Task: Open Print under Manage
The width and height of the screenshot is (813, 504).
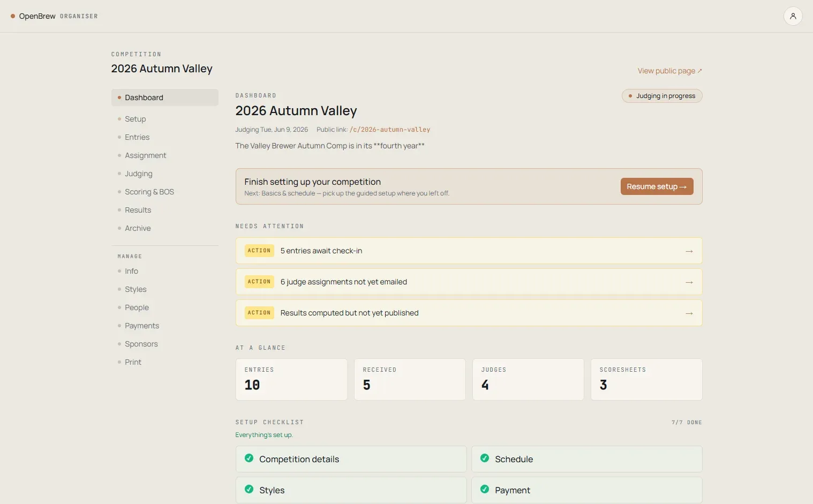Action: coord(165,362)
